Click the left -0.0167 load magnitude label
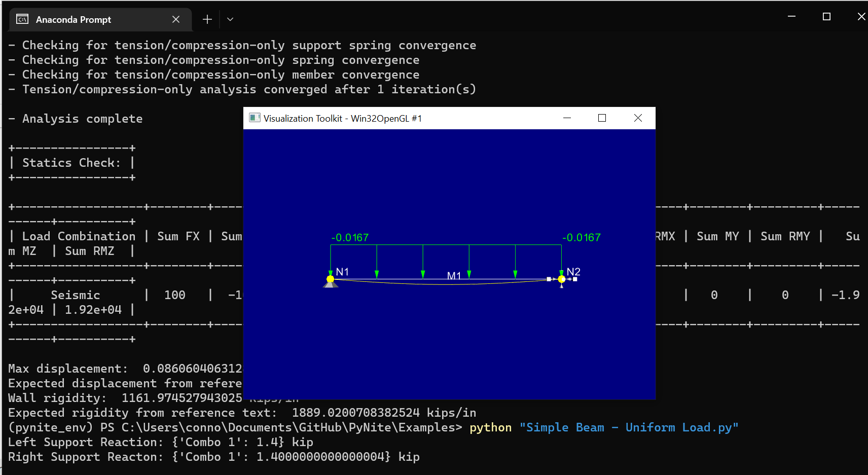The width and height of the screenshot is (868, 475). (350, 237)
